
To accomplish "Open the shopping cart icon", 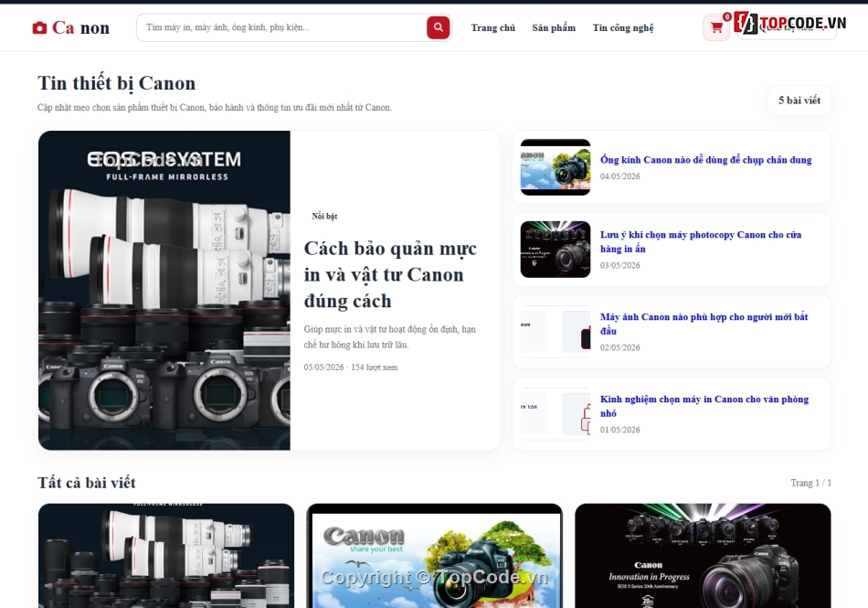I will pos(716,27).
